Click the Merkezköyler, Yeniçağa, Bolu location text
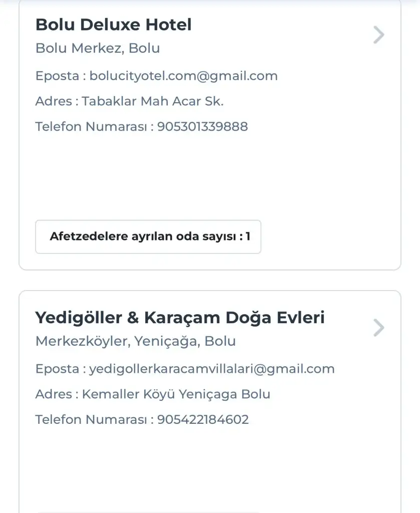The height and width of the screenshot is (513, 420). [136, 342]
